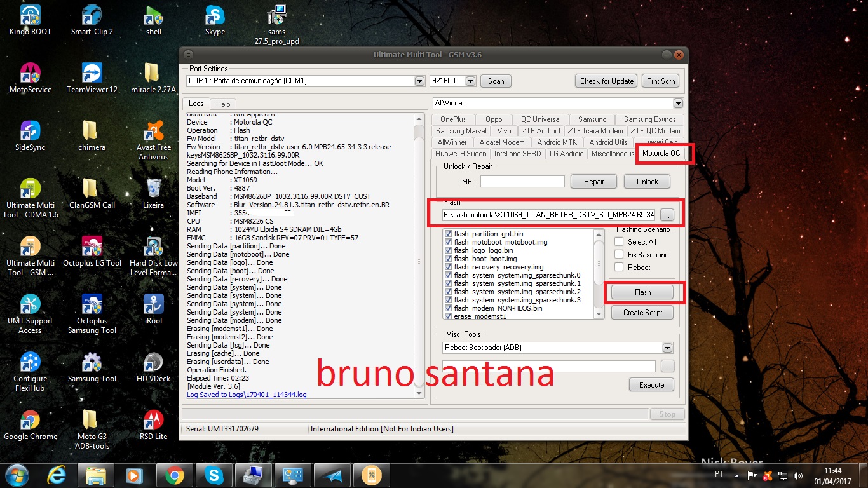Open ClanGSM Call folder icon
The image size is (868, 488).
click(92, 193)
